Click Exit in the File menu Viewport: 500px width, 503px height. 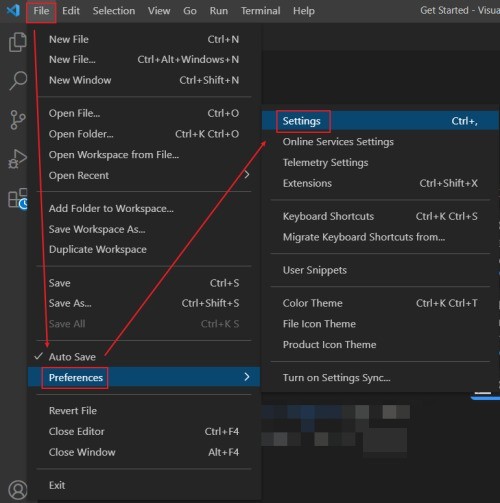click(144, 485)
